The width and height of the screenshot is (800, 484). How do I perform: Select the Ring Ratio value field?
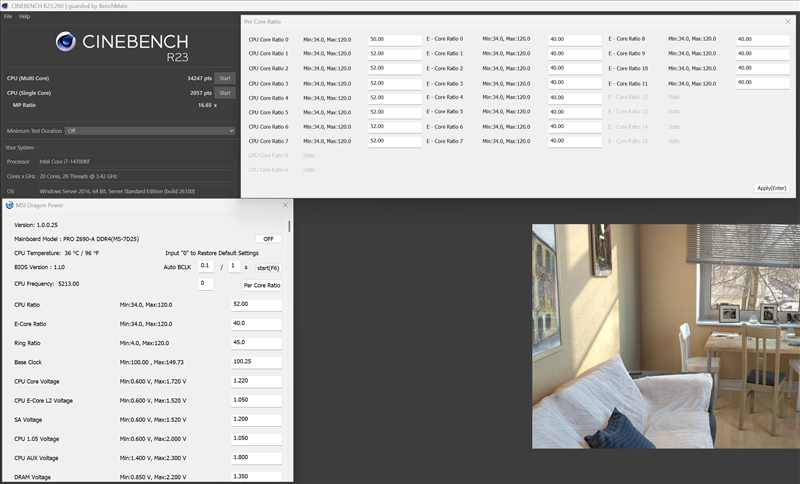256,343
